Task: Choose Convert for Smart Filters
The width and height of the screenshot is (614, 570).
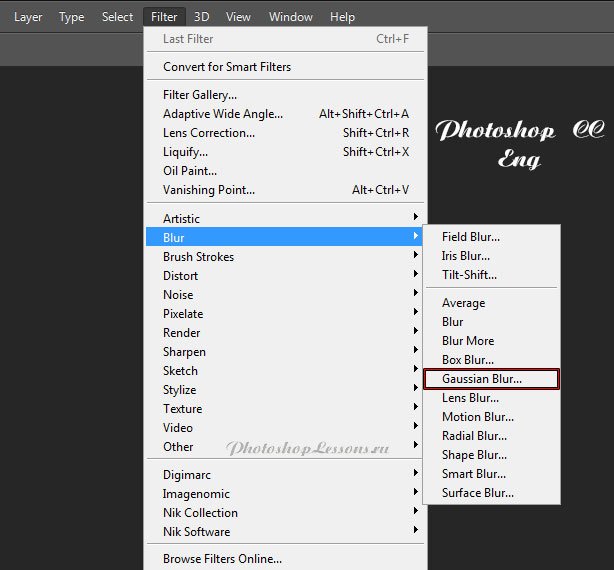Action: [227, 67]
